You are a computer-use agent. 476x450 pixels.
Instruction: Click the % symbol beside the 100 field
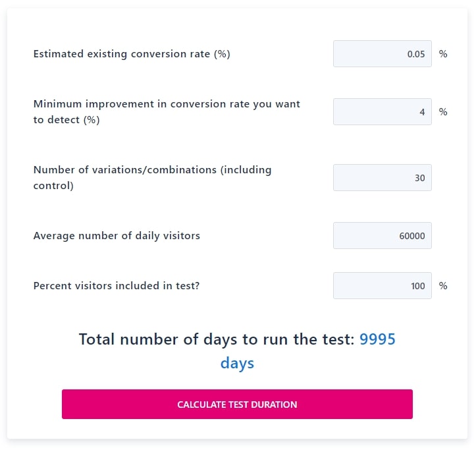pos(443,286)
